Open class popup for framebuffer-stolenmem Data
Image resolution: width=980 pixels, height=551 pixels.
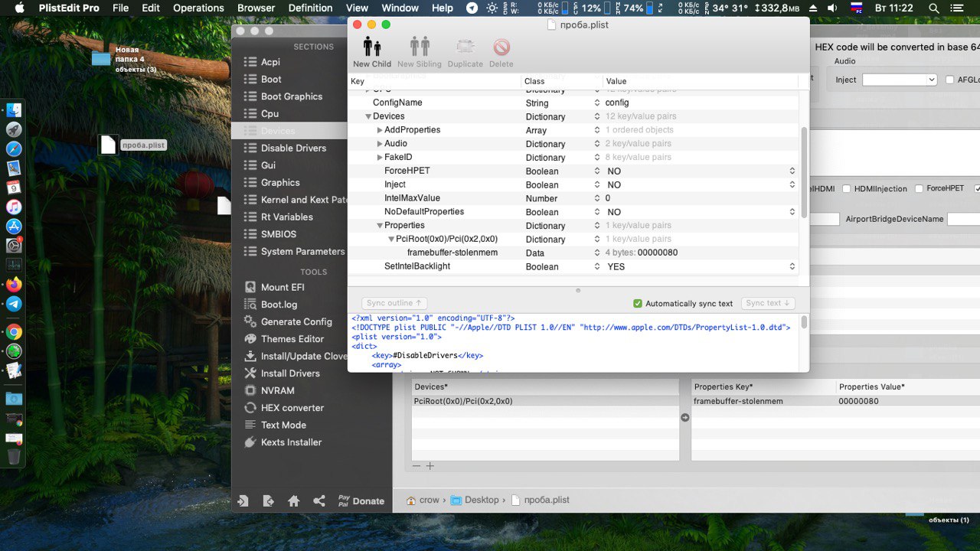tap(597, 253)
